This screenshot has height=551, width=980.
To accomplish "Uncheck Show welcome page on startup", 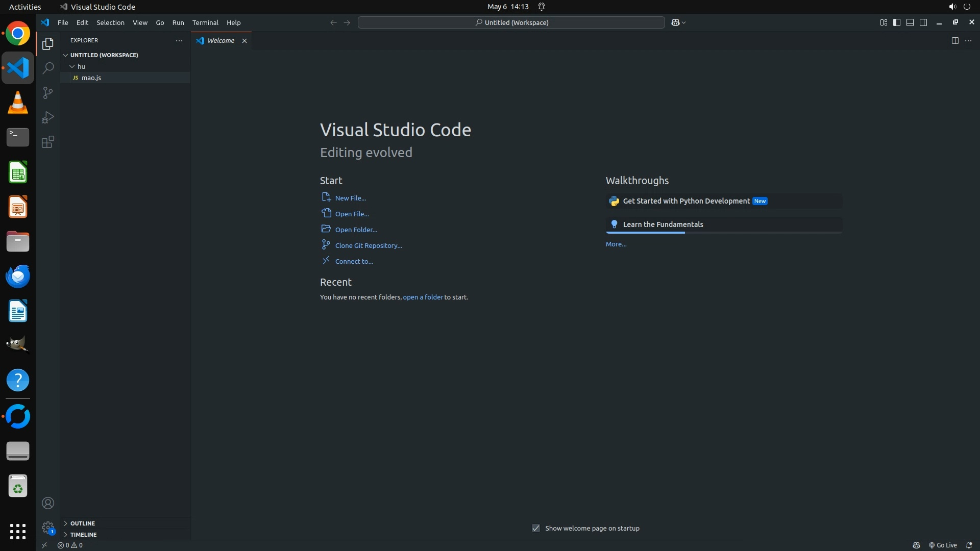I will point(535,528).
